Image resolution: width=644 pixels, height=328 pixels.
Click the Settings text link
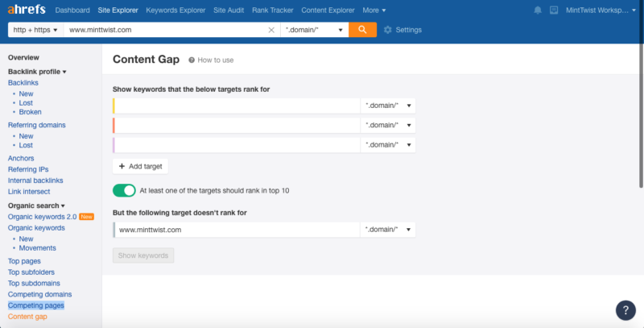pyautogui.click(x=409, y=30)
